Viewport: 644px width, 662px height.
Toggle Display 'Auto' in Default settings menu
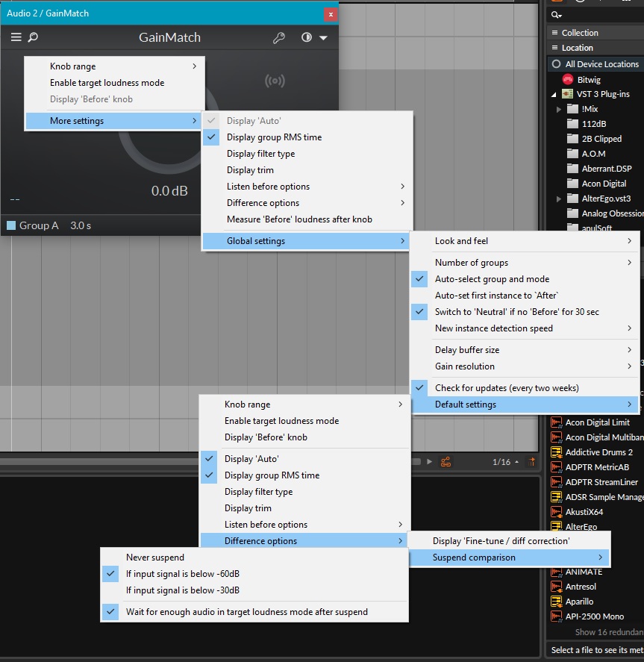[304, 459]
